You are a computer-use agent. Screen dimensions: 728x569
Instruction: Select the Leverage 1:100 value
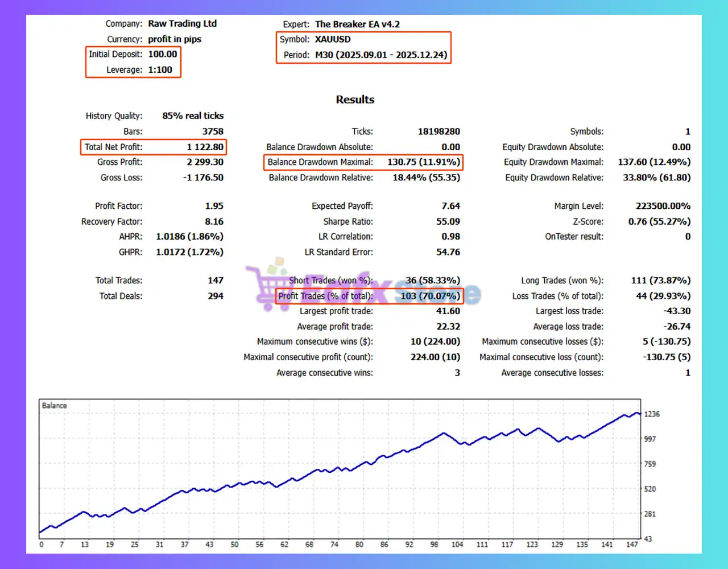(160, 69)
